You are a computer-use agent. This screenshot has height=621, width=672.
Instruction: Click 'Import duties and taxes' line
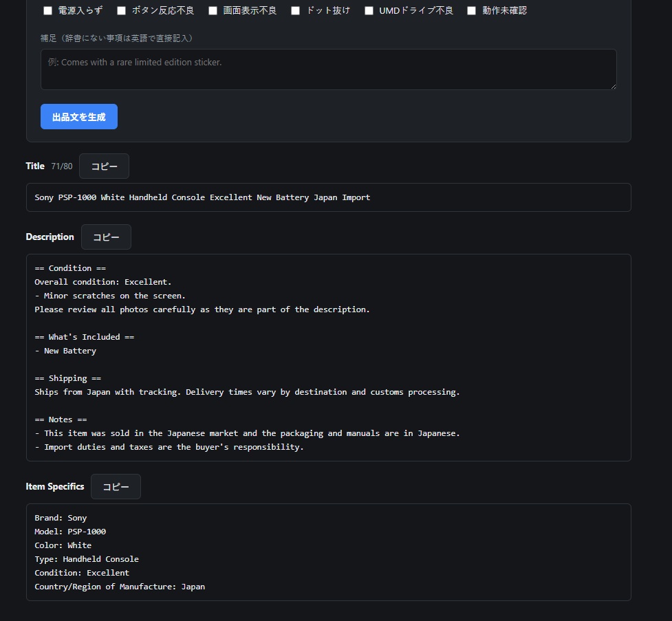tap(169, 447)
